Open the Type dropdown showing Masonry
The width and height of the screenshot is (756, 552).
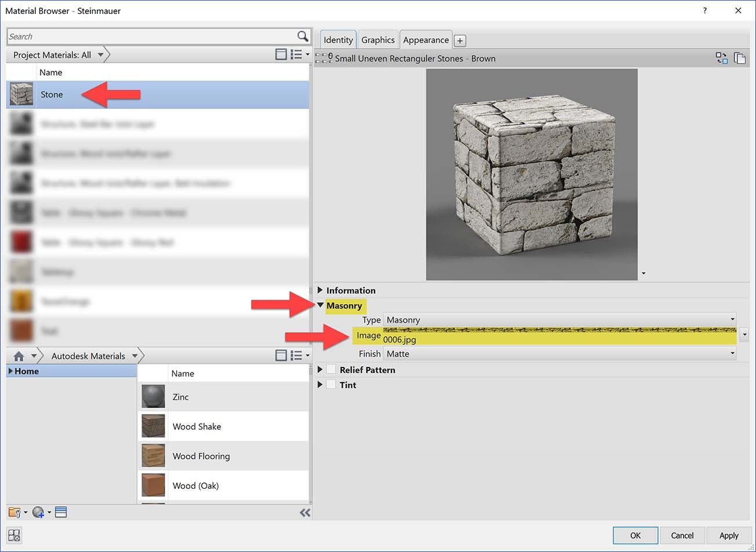[x=732, y=319]
